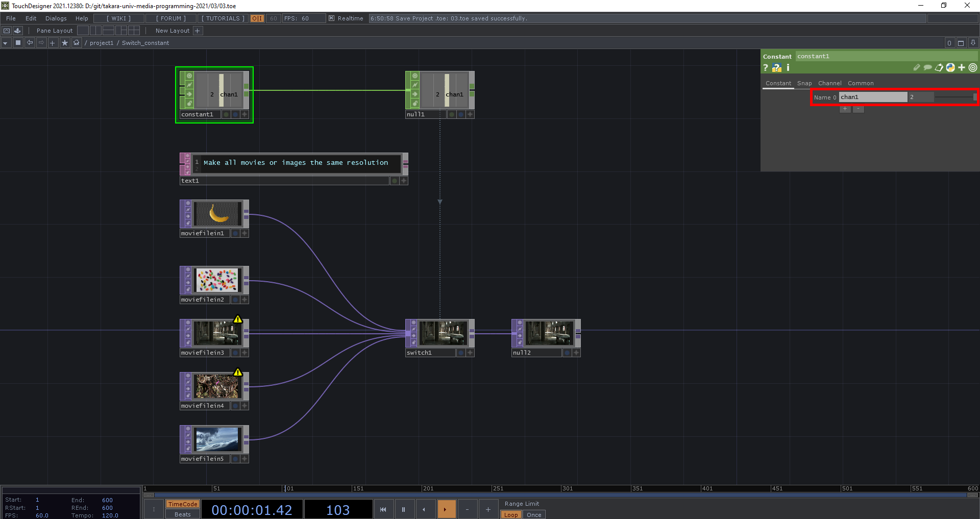Expand the pane menu dropdown arrow
Viewport: 980px width, 519px height.
5,43
